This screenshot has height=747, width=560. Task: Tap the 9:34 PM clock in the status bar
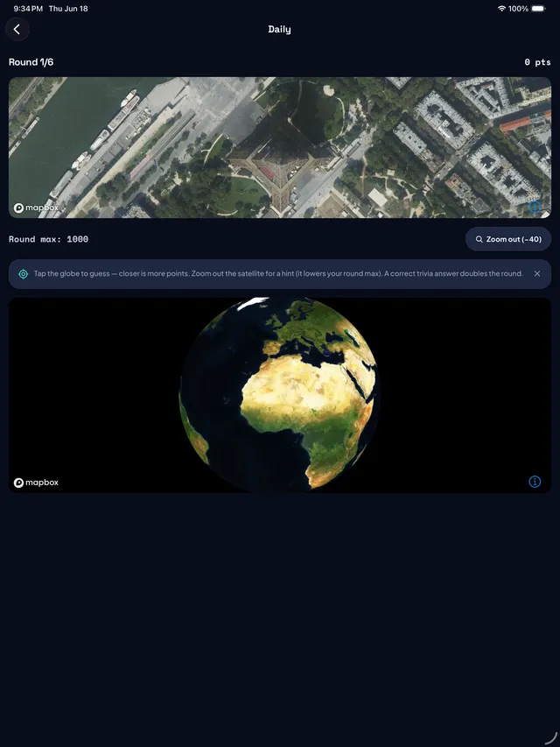[x=28, y=9]
